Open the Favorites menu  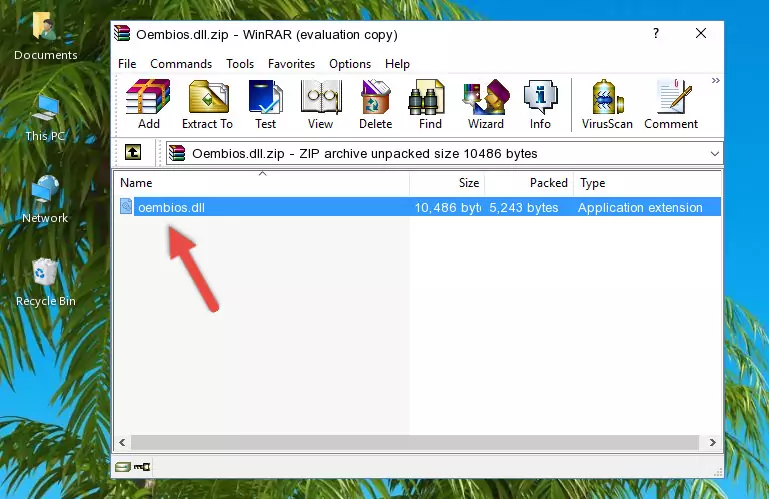pos(291,64)
